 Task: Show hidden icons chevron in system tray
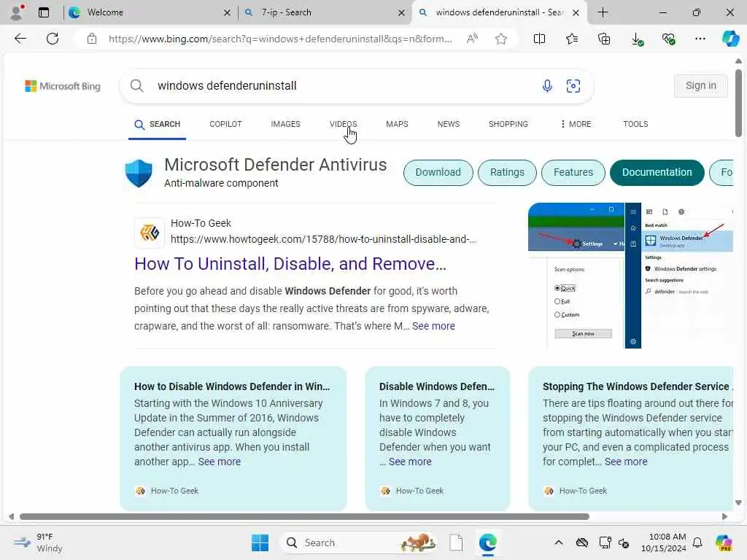click(x=558, y=542)
